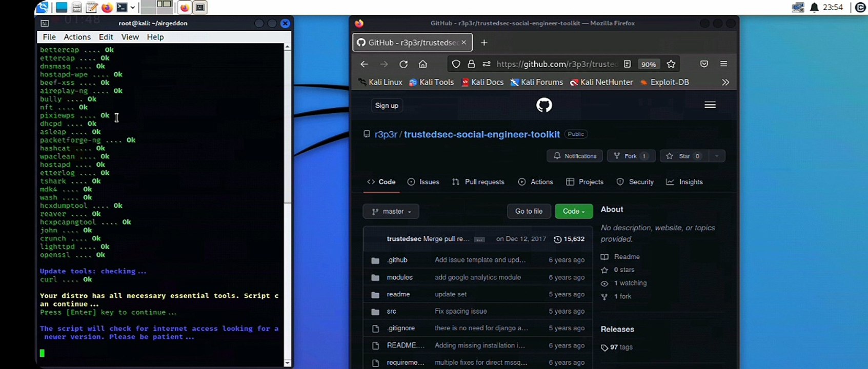Open the GitHub hamburger navigation menu

point(710,105)
